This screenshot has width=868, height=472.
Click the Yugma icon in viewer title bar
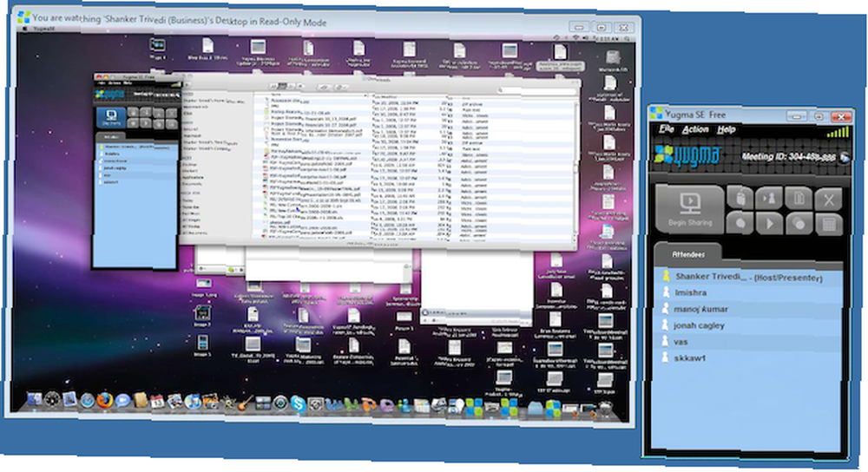[x=23, y=17]
